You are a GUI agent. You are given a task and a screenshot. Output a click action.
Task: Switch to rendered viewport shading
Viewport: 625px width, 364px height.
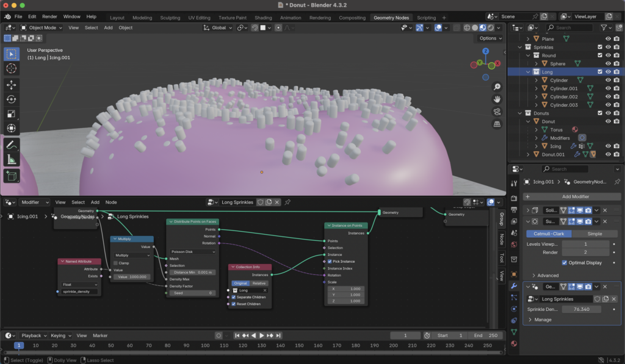tap(491, 27)
